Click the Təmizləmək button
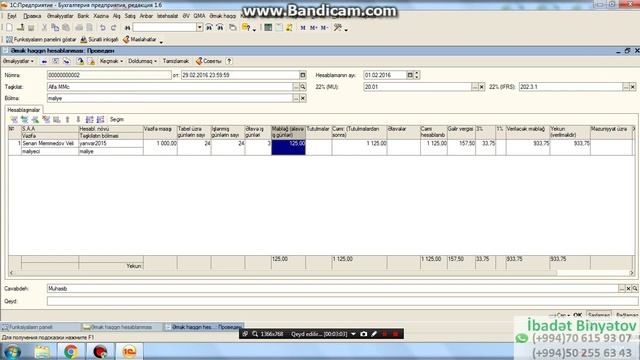Screen dimensions: 640x360 176,61
